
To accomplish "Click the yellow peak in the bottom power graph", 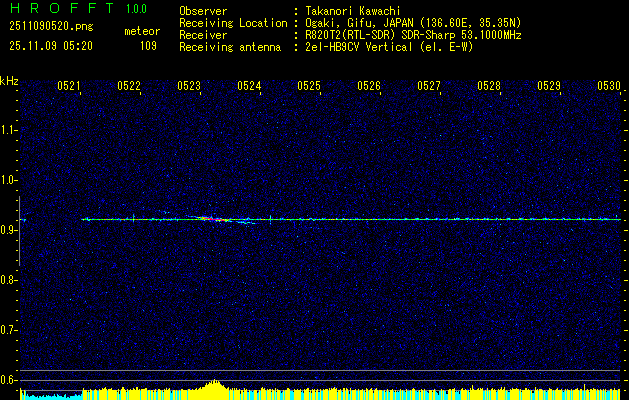I will pyautogui.click(x=212, y=386).
